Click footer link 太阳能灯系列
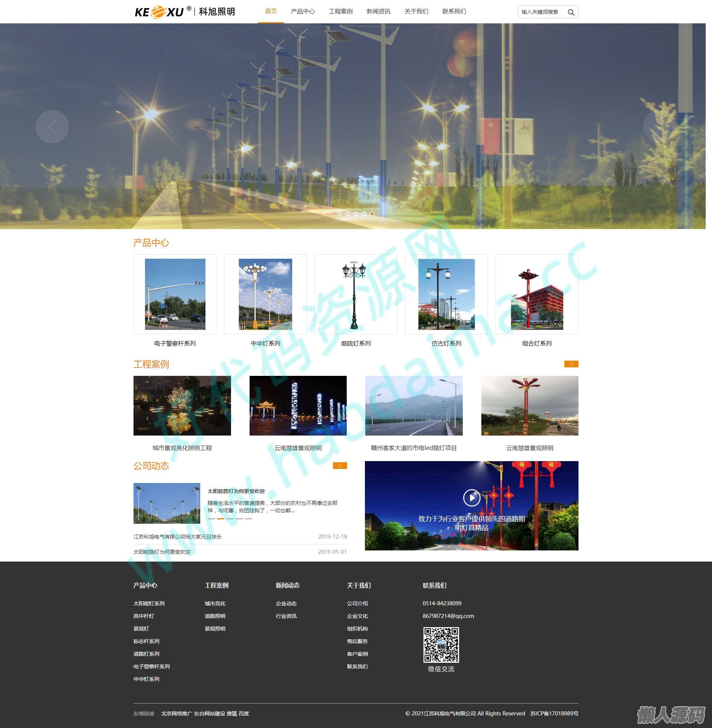 149,603
